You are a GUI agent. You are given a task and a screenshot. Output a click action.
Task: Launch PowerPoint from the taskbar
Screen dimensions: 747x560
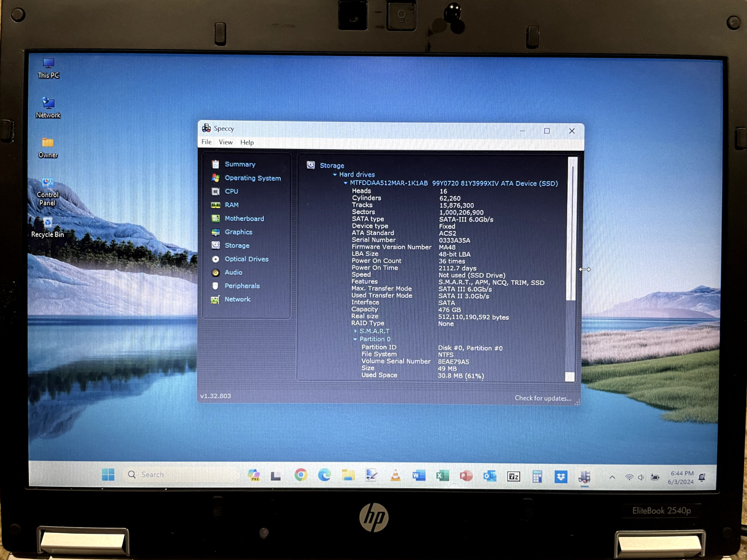click(x=466, y=476)
